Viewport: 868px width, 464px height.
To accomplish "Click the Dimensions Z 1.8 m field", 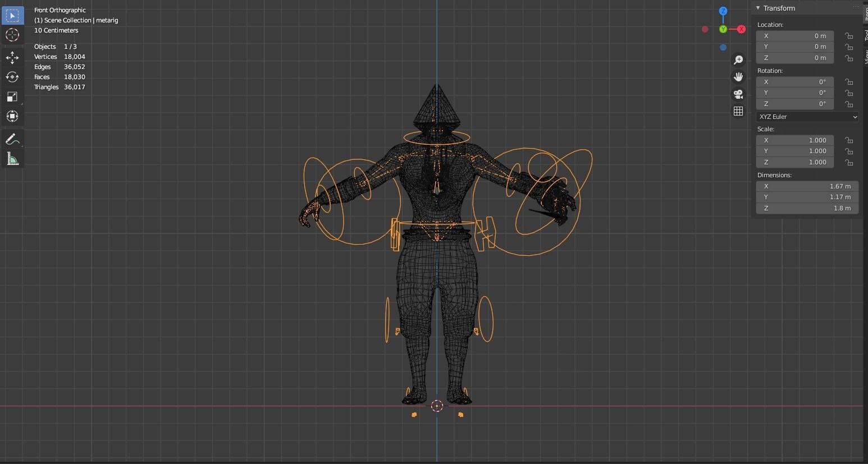I will point(807,208).
